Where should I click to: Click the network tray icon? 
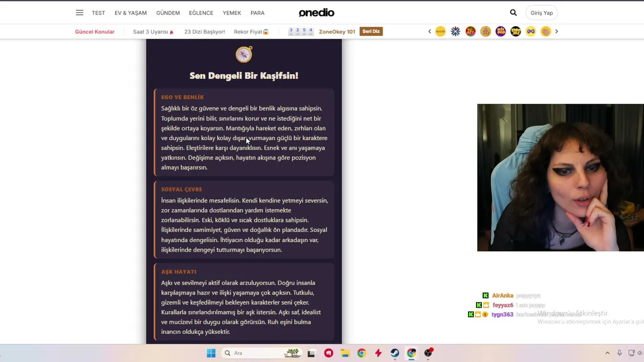click(631, 353)
